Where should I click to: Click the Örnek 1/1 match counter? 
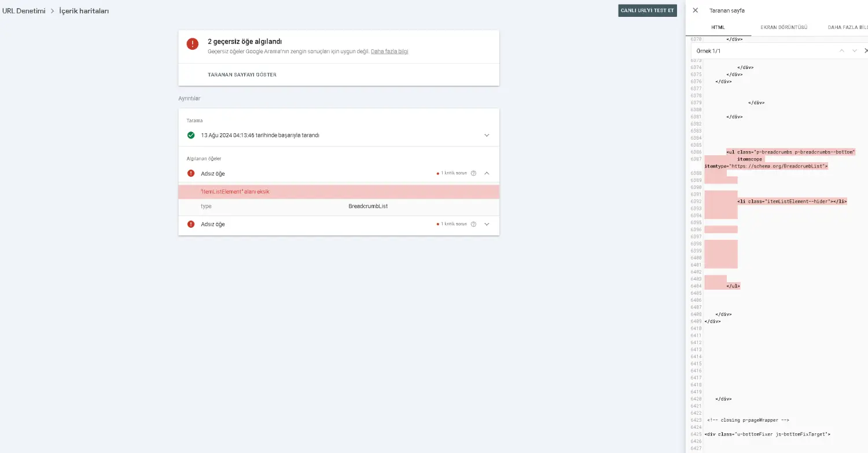coord(708,51)
